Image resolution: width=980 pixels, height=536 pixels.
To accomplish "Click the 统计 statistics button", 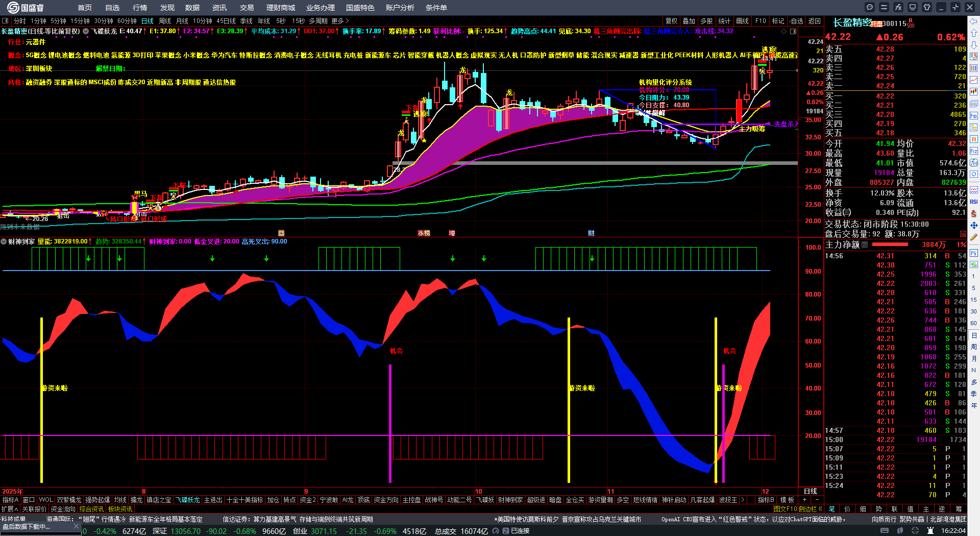I will point(724,21).
